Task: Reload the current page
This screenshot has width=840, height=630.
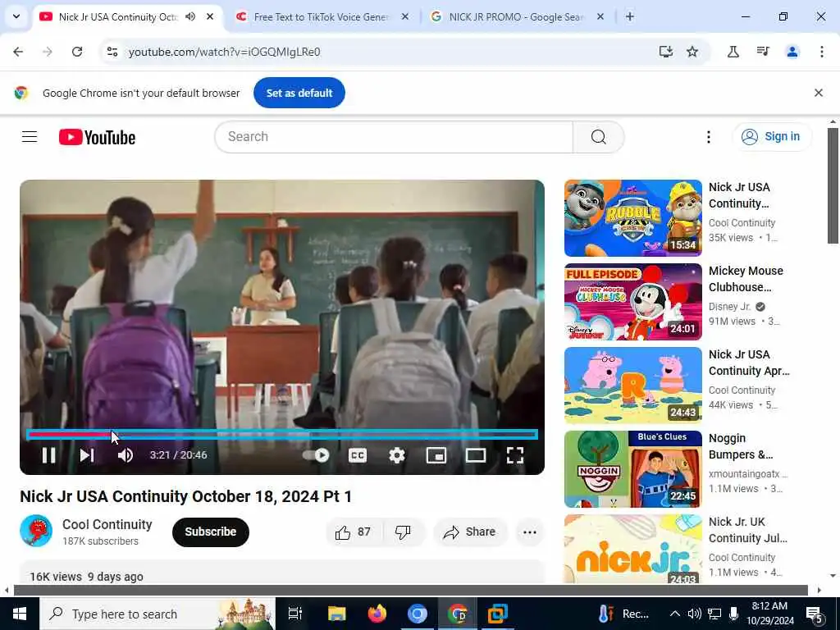Action: pos(77,52)
